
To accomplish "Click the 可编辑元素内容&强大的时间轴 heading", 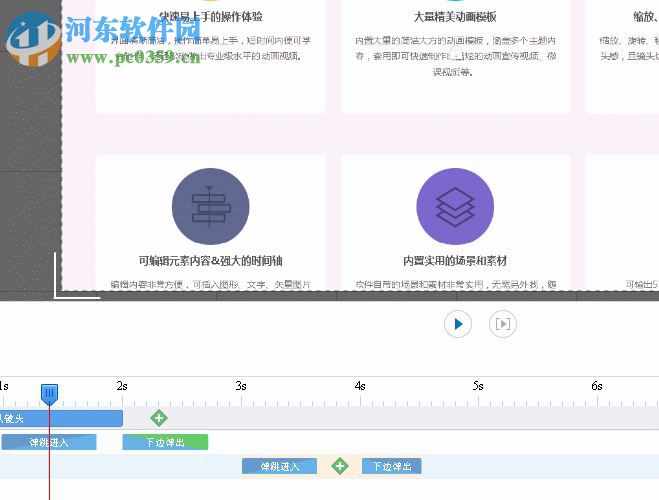I will point(210,261).
